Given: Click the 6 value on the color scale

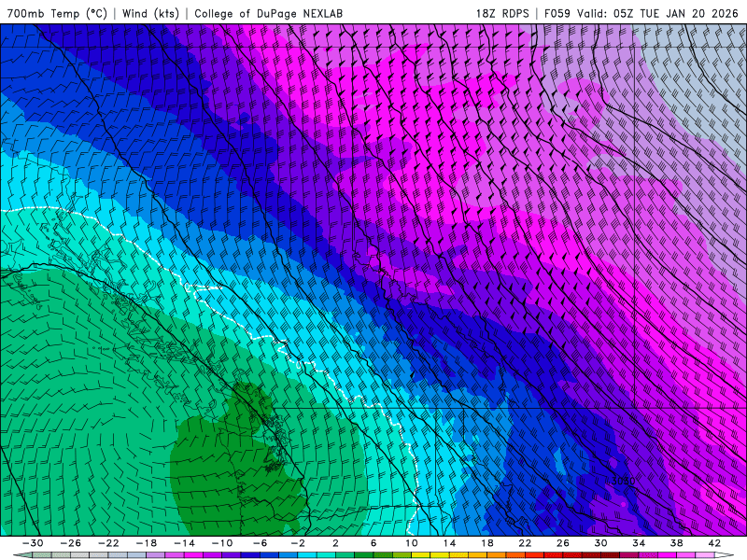Looking at the screenshot, I should click(373, 543).
